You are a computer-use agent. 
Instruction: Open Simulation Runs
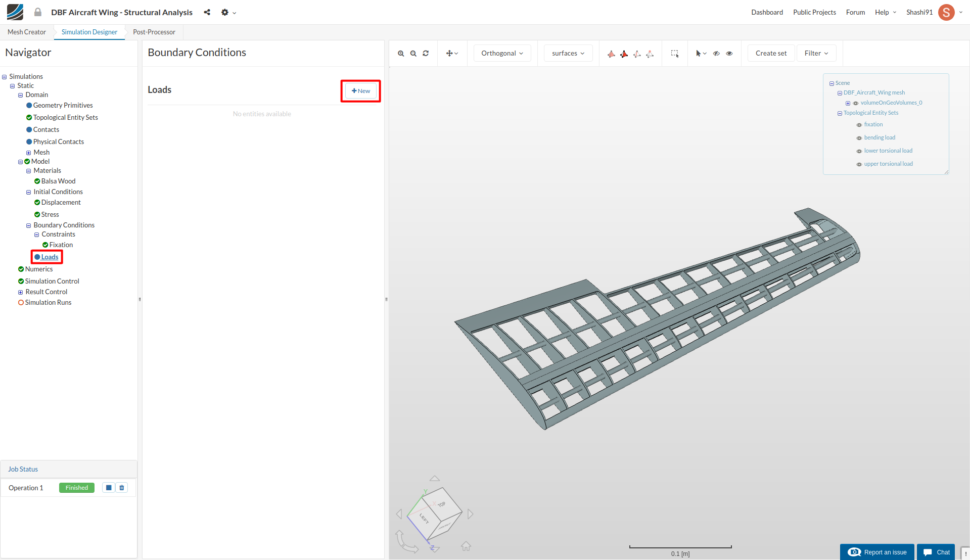[48, 303]
